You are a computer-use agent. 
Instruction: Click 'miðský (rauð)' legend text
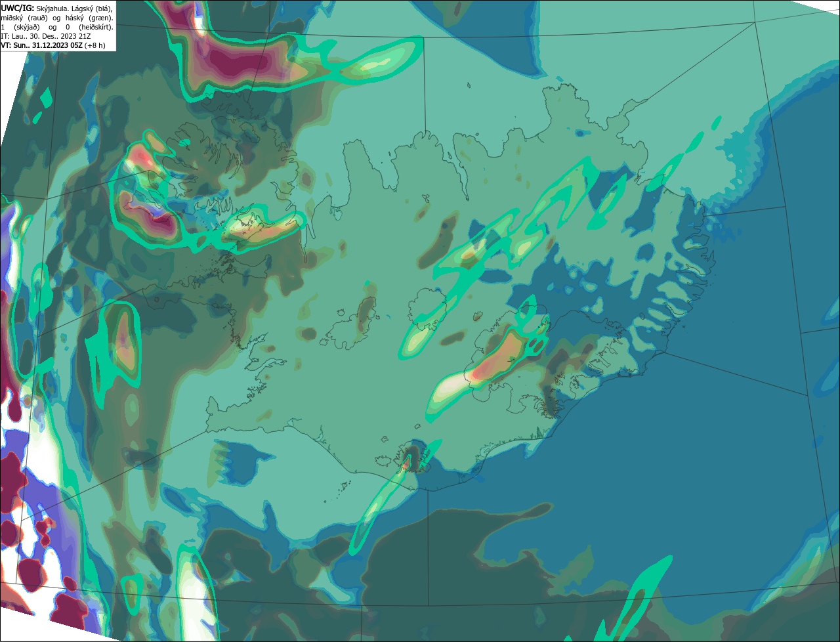click(24, 18)
